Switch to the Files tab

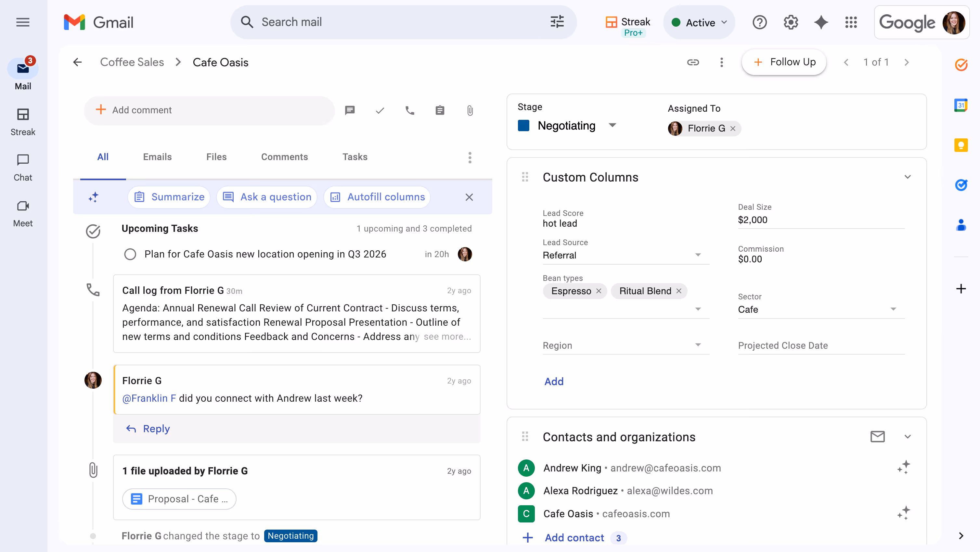(216, 157)
